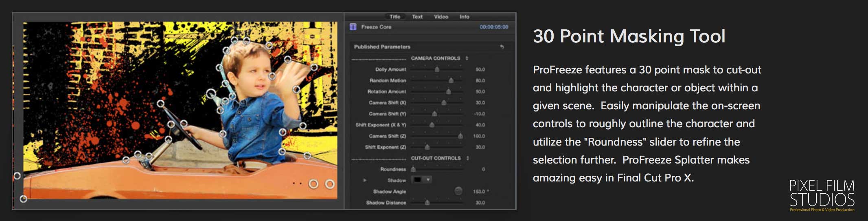Viewport: 868px width, 221px height.
Task: Expand the Shadow disclosure triangle
Action: [x=365, y=180]
